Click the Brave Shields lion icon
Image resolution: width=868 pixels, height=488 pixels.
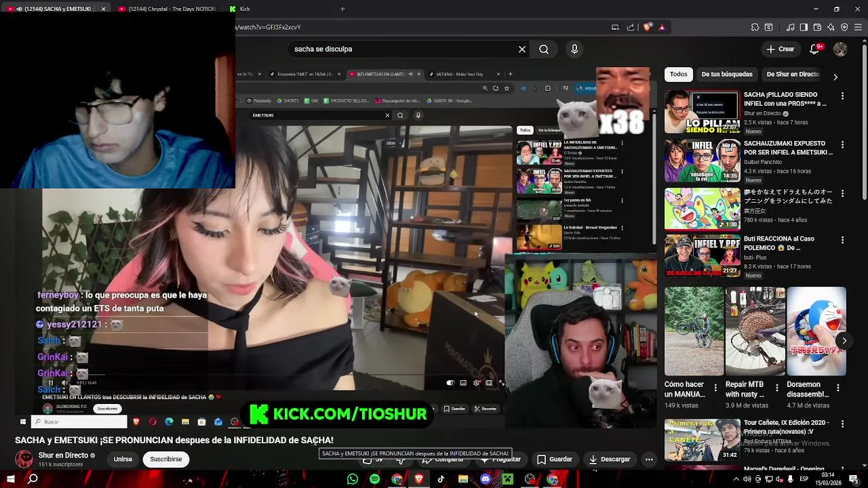[648, 27]
